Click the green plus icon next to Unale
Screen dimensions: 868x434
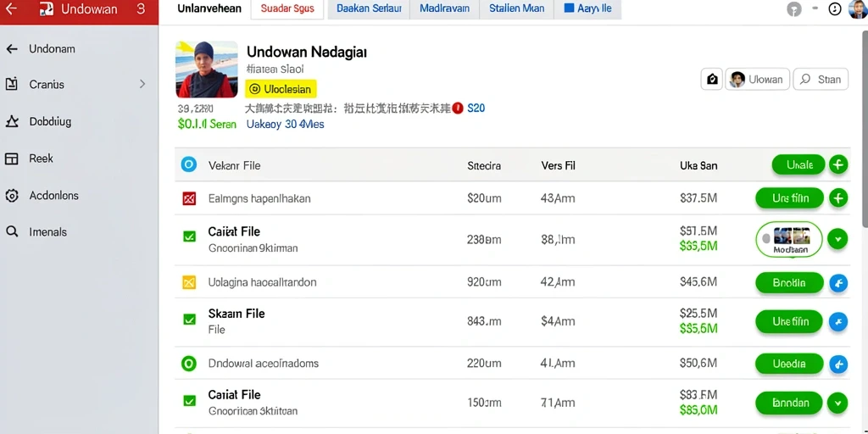click(x=838, y=164)
